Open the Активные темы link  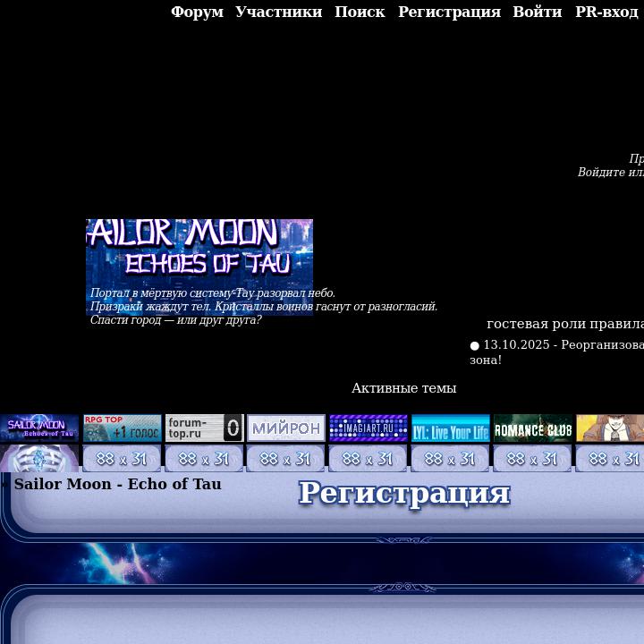(x=403, y=388)
